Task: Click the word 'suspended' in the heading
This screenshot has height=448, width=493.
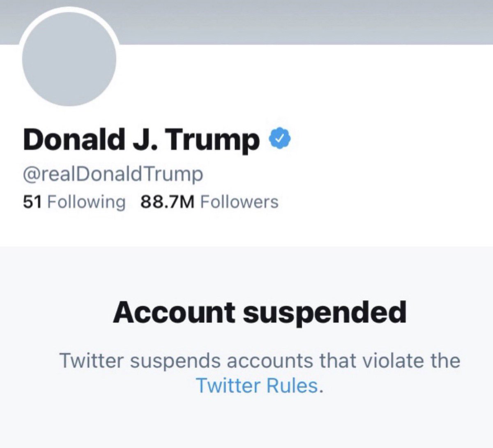Action: point(324,312)
